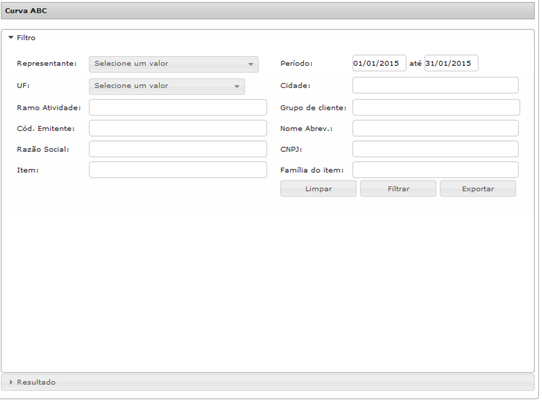This screenshot has height=401, width=542.
Task: Click the Exportar button
Action: click(x=478, y=189)
